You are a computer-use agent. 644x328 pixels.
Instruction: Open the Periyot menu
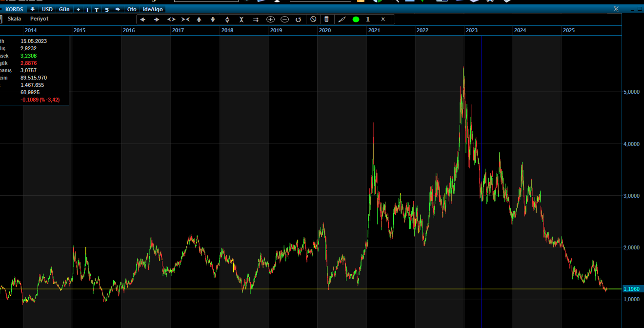[x=40, y=19]
